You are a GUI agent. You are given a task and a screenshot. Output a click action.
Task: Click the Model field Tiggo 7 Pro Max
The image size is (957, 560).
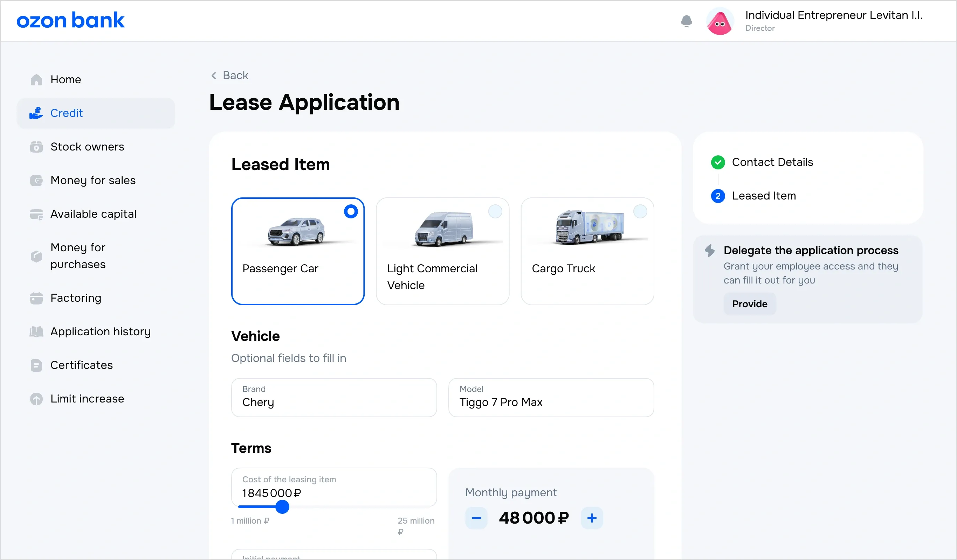point(551,398)
